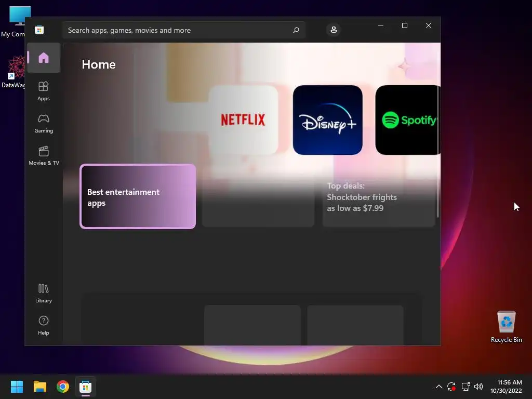Open the Help page

pos(44,325)
